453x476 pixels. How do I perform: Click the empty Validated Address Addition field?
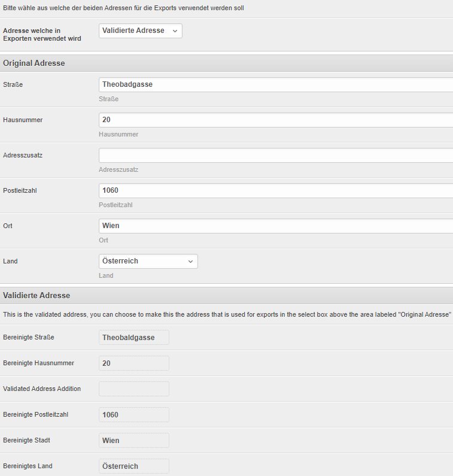pyautogui.click(x=134, y=389)
